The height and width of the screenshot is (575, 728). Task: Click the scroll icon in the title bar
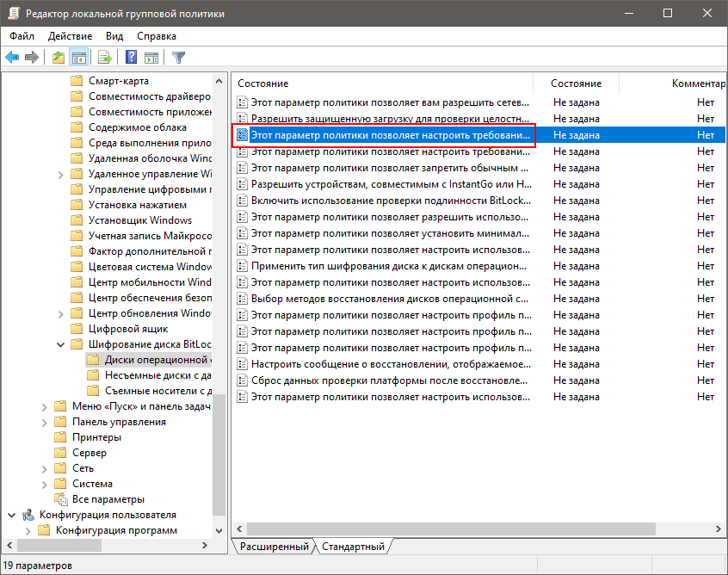(x=14, y=14)
